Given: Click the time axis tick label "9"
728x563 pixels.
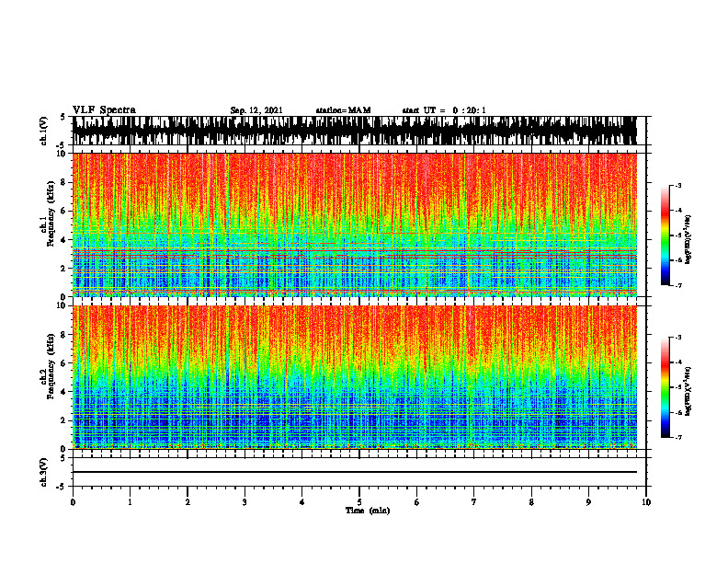Looking at the screenshot, I should point(588,502).
